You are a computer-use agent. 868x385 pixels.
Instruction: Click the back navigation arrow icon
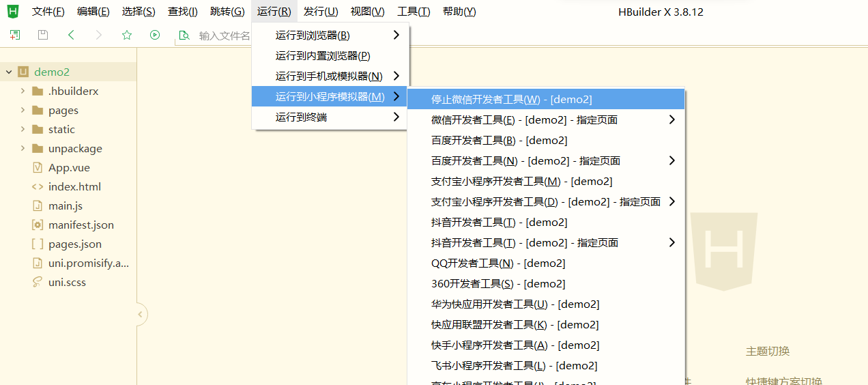click(x=71, y=35)
